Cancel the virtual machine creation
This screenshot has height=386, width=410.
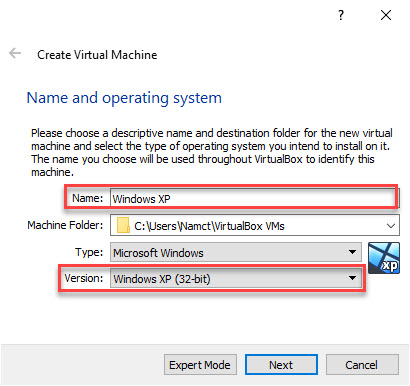pos(362,365)
